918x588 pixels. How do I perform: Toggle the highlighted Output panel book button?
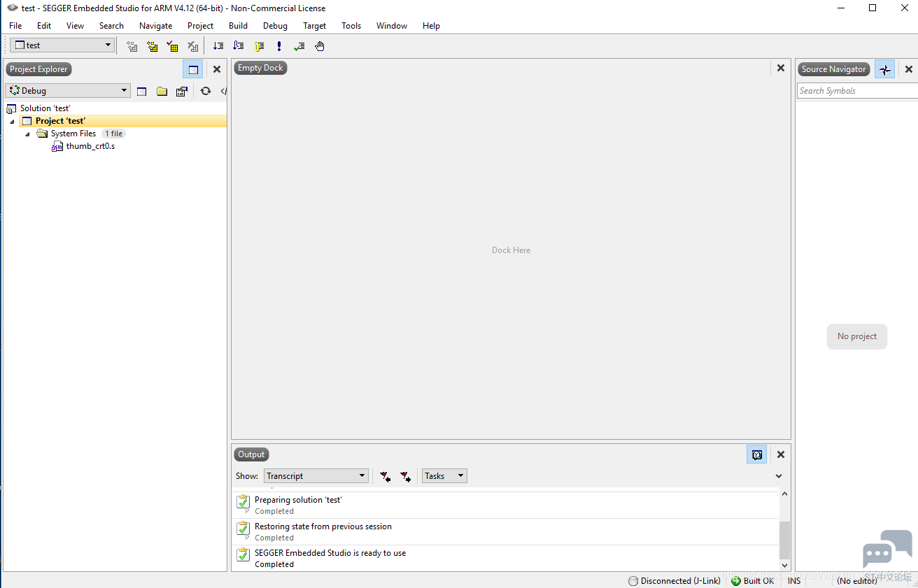coord(756,454)
